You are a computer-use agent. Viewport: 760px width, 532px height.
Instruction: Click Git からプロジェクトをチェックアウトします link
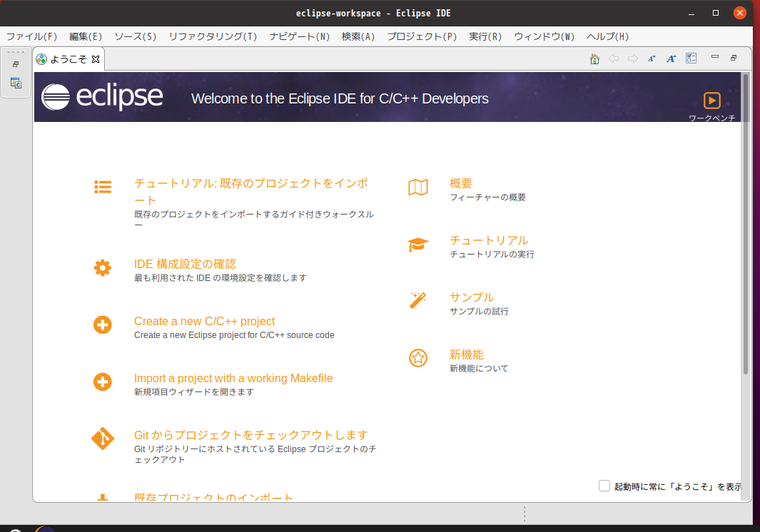pos(250,435)
